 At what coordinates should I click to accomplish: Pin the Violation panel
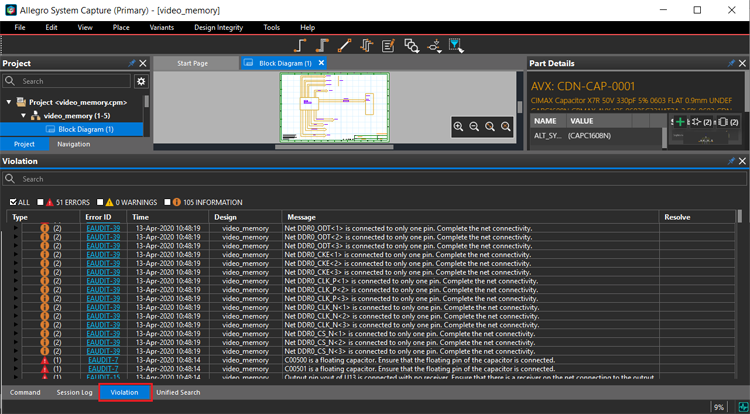731,162
